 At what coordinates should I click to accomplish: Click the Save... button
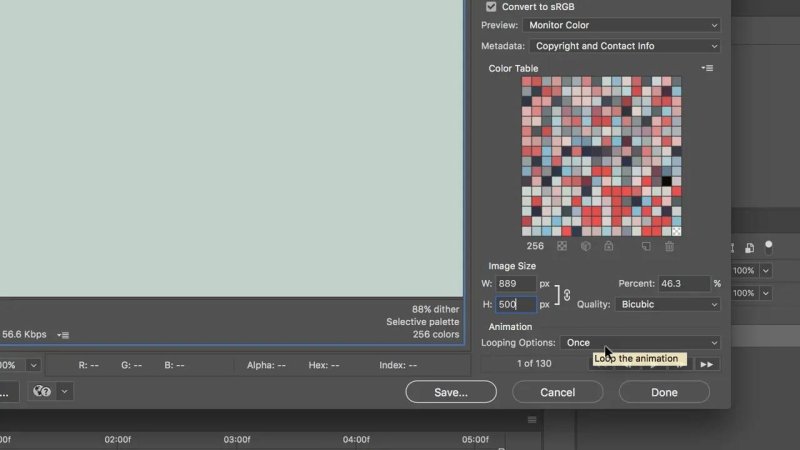pos(451,392)
